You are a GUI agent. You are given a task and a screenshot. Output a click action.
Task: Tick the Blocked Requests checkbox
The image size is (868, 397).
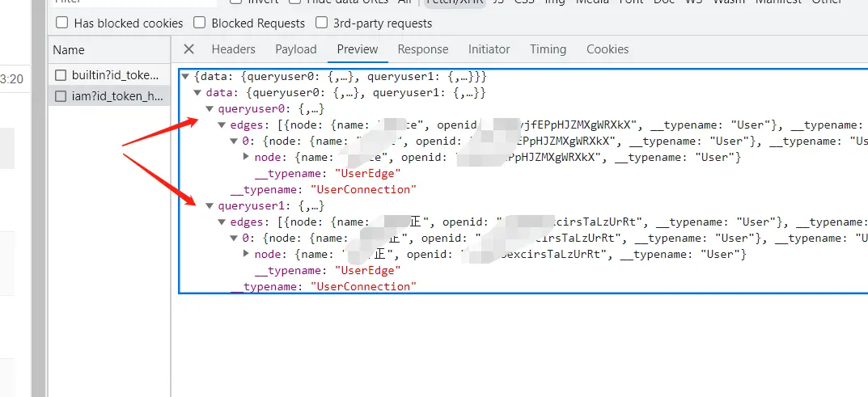tap(200, 23)
